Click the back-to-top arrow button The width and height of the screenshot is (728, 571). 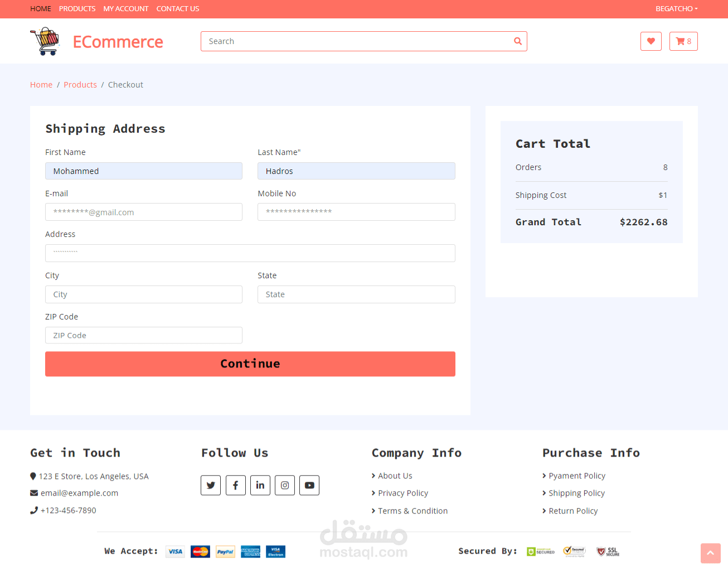click(x=711, y=553)
